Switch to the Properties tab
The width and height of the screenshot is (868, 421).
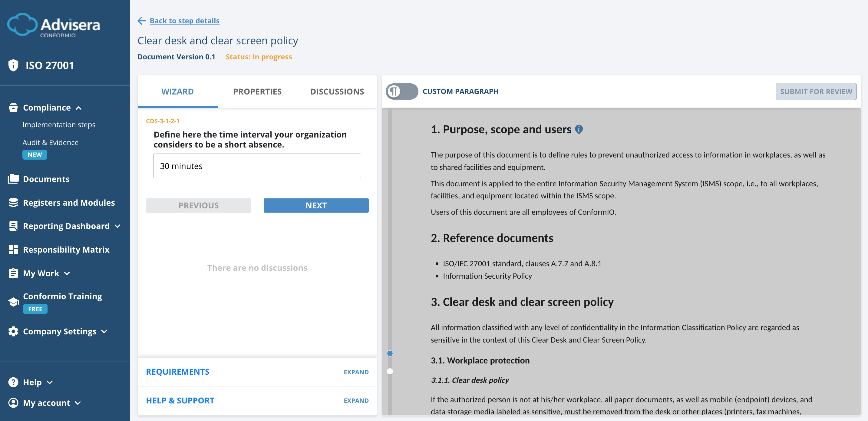click(x=257, y=91)
